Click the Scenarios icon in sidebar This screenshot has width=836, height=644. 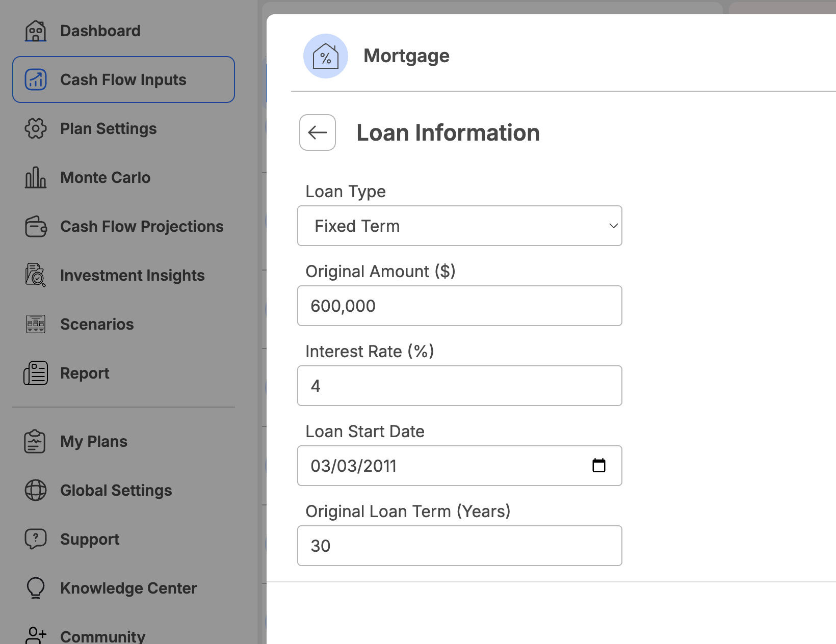pyautogui.click(x=36, y=324)
